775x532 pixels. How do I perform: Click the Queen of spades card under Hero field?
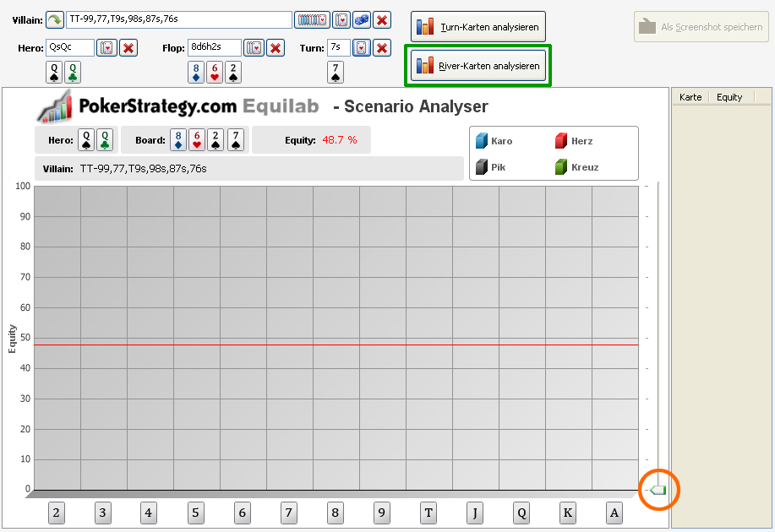click(x=54, y=72)
